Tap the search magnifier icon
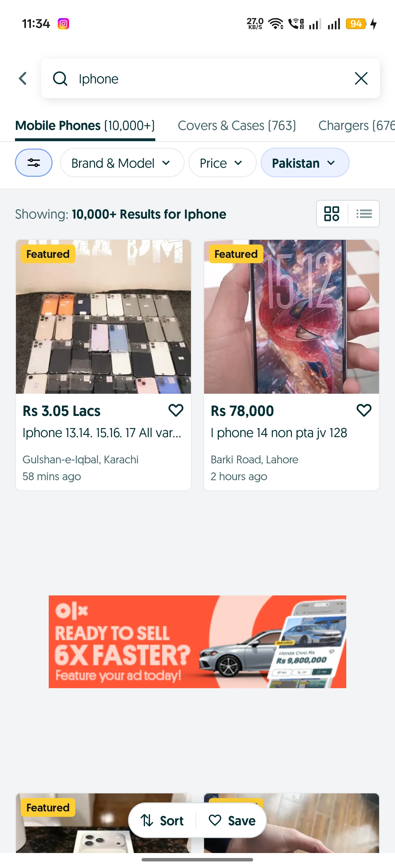 click(x=60, y=78)
